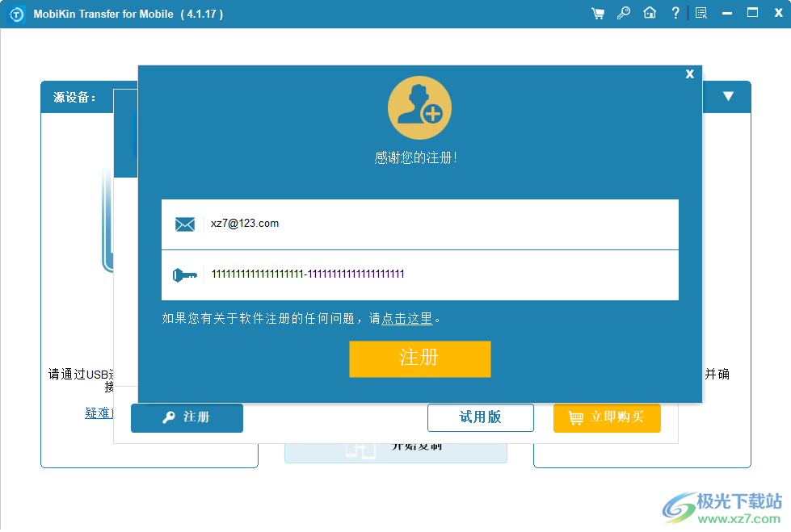Open the 点击这里 help link
This screenshot has width=791, height=532.
coord(408,319)
